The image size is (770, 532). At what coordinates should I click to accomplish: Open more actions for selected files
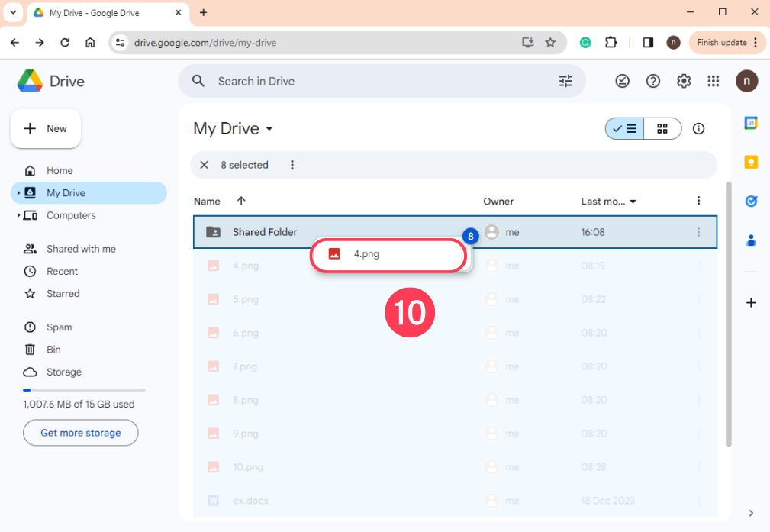(292, 164)
